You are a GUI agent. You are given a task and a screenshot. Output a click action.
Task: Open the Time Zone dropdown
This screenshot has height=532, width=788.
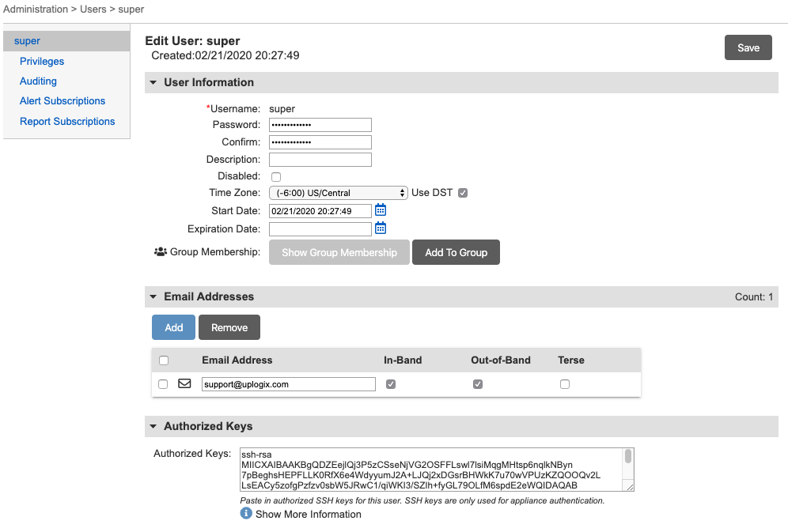tap(338, 192)
